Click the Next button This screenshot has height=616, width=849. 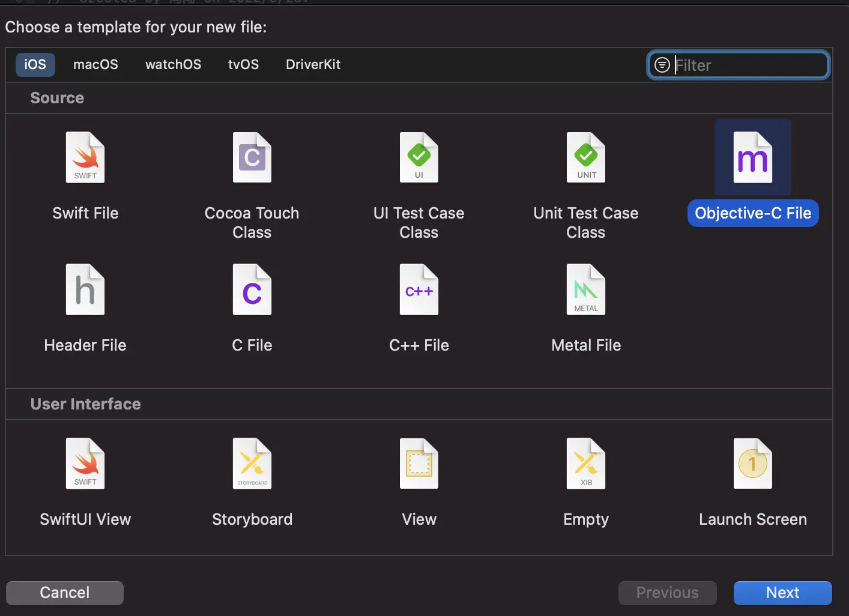pos(782,593)
